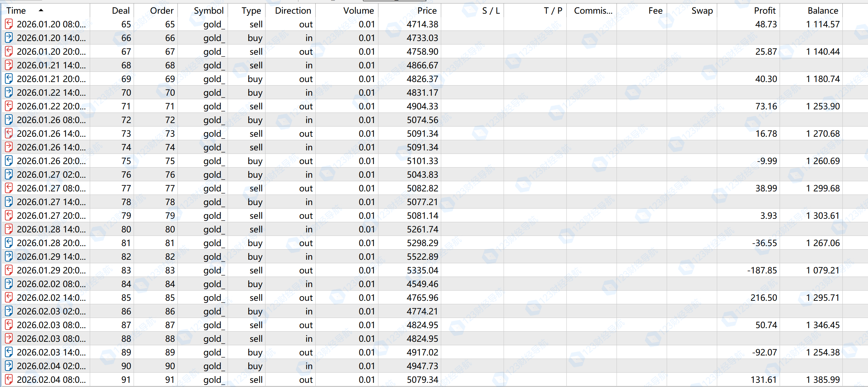868x387 pixels.
Task: Click the deal icon for row 91
Action: pos(9,380)
